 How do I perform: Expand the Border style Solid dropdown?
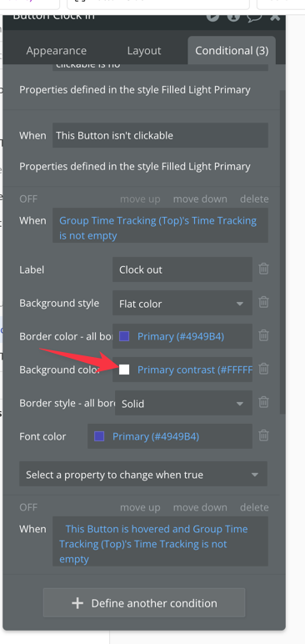pyautogui.click(x=183, y=403)
